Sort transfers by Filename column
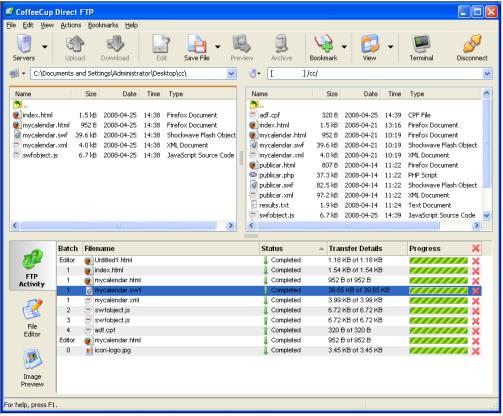 tap(171, 248)
